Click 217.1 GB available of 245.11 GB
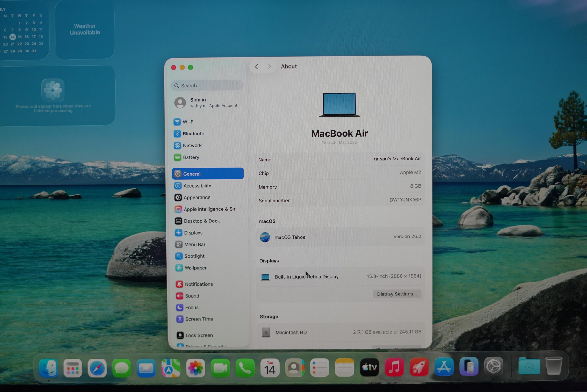Viewport: 587px width, 392px height. pos(387,332)
